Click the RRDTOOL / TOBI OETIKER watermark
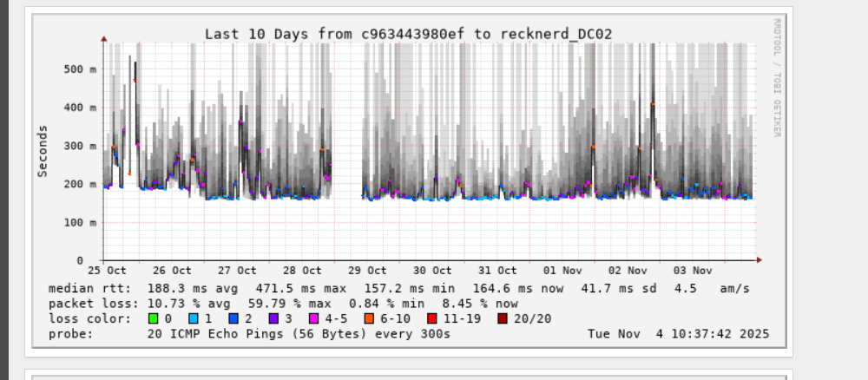This screenshot has width=868, height=380. (777, 78)
